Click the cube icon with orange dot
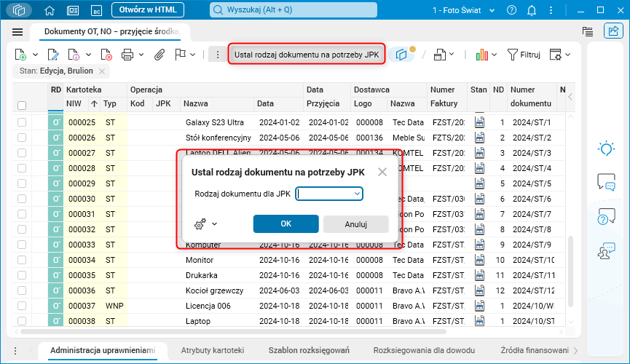Screen dimensions: 630x364 402,55
